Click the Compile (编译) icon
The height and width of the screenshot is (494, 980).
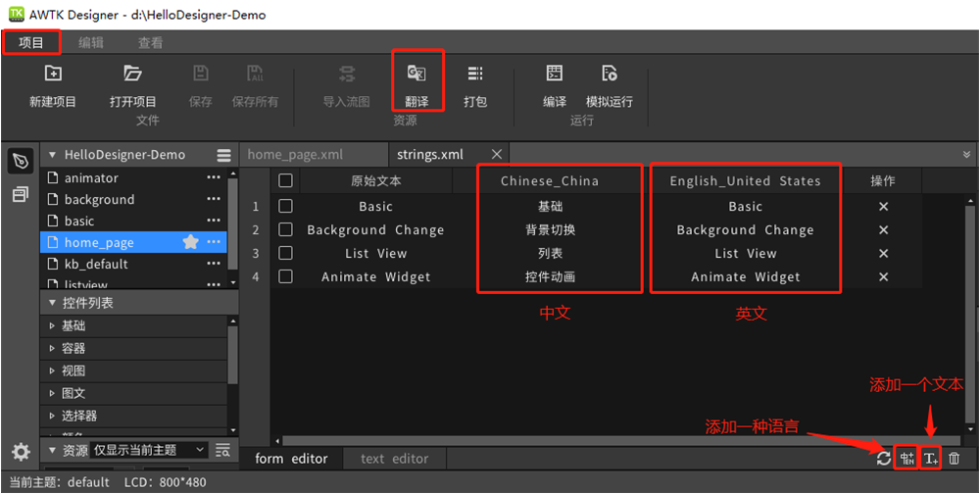(555, 74)
